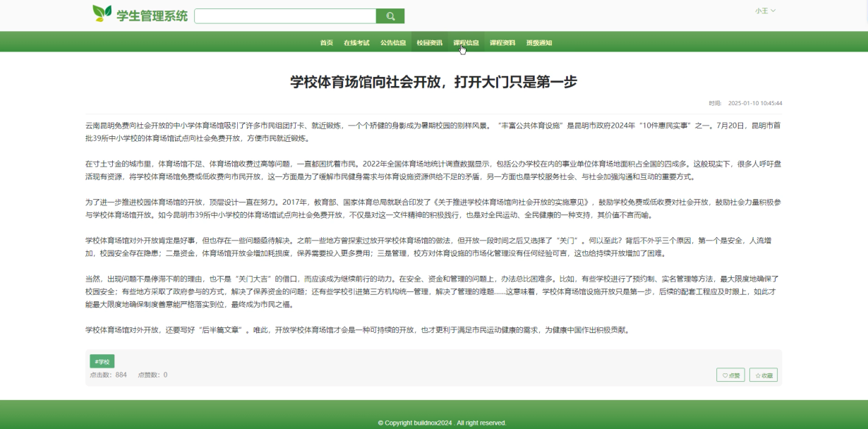Viewport: 868px width, 429px height.
Task: Click the paragraph starting 为了进一步推进校园体育场馆
Action: [x=433, y=208]
